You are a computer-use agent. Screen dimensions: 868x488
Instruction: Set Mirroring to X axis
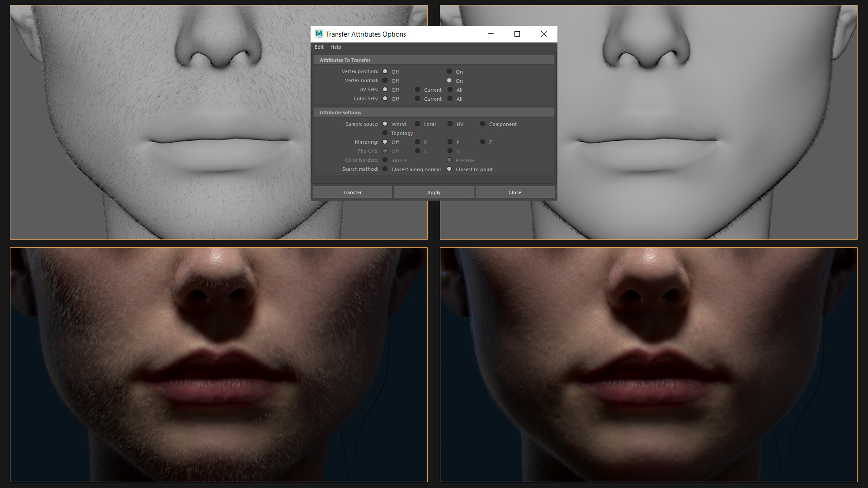(x=418, y=142)
